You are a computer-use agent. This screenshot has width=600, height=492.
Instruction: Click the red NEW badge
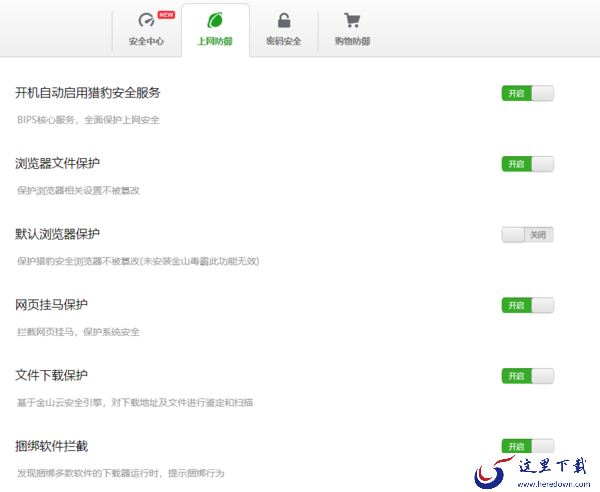coord(166,15)
